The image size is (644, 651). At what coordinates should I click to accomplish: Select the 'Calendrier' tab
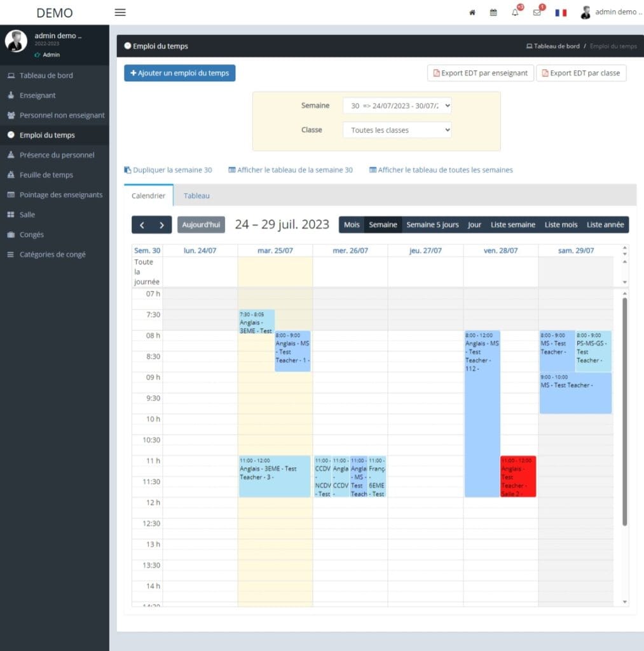click(148, 196)
